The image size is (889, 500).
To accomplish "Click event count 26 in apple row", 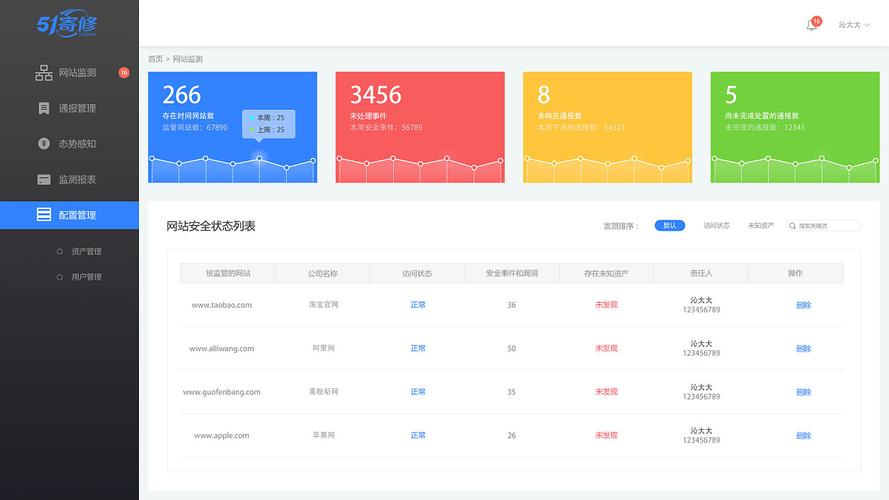I will [x=511, y=435].
